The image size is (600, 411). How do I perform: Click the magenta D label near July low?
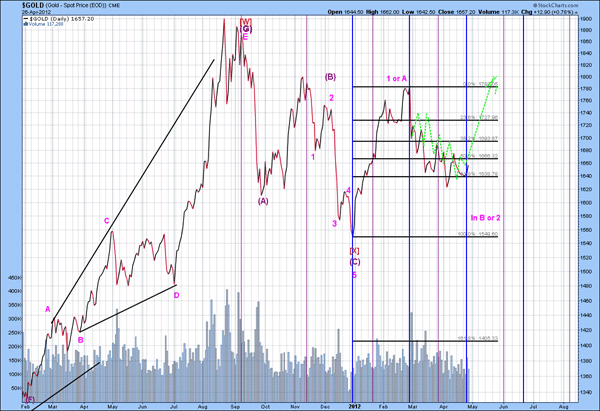pos(176,295)
